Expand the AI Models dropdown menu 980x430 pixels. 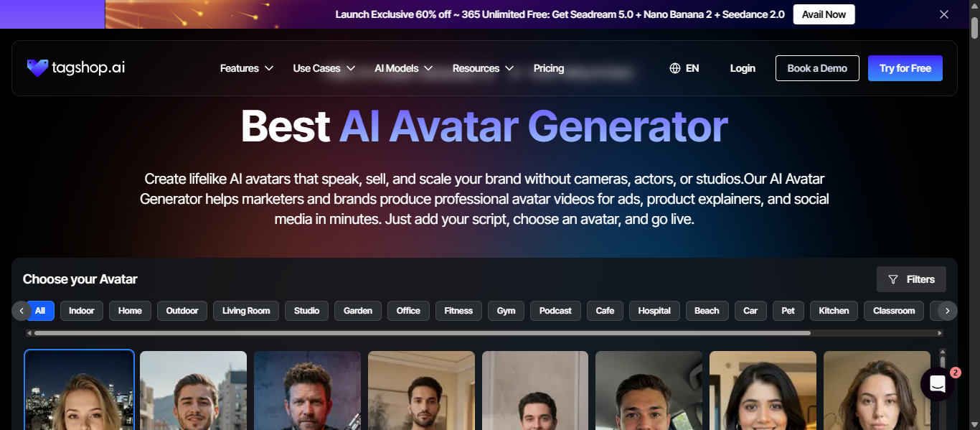[x=404, y=68]
